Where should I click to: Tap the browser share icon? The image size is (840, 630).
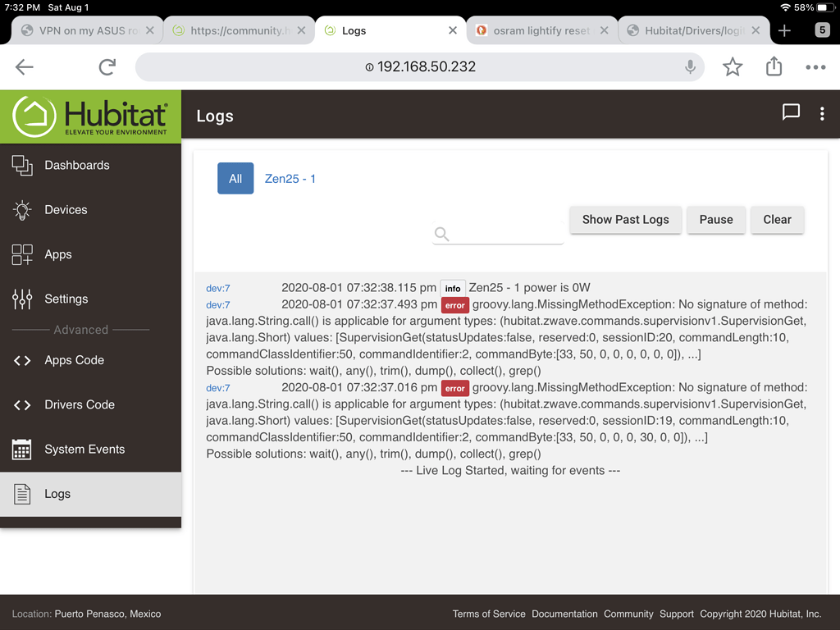(x=774, y=67)
